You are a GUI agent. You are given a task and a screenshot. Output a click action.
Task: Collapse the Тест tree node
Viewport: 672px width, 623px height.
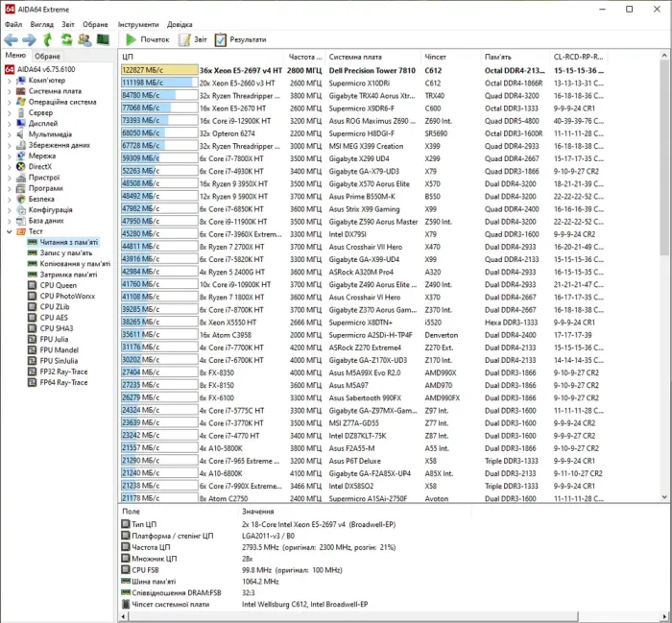pyautogui.click(x=9, y=231)
